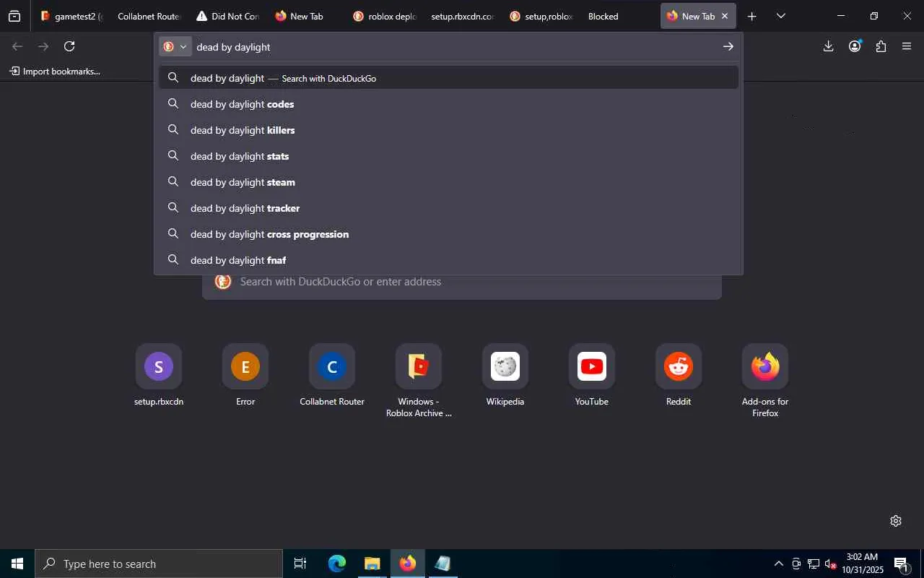Search dead by daylight with DuckDuckGo
The image size is (924, 578).
(448, 78)
